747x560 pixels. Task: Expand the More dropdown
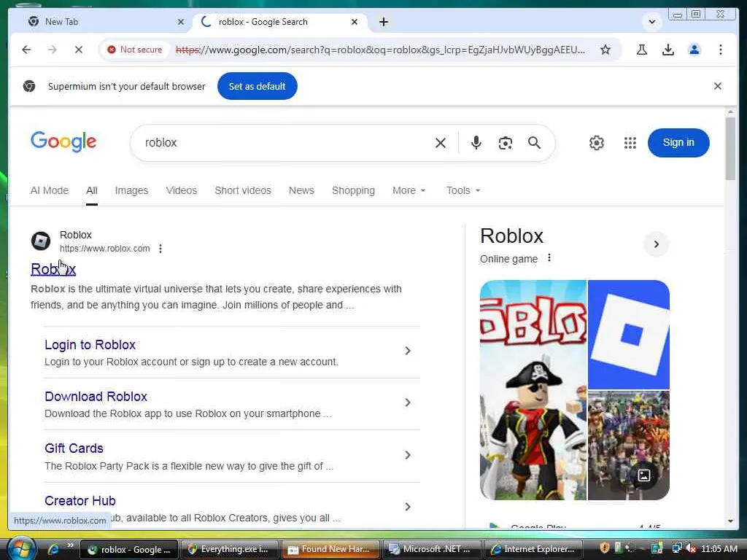(409, 190)
